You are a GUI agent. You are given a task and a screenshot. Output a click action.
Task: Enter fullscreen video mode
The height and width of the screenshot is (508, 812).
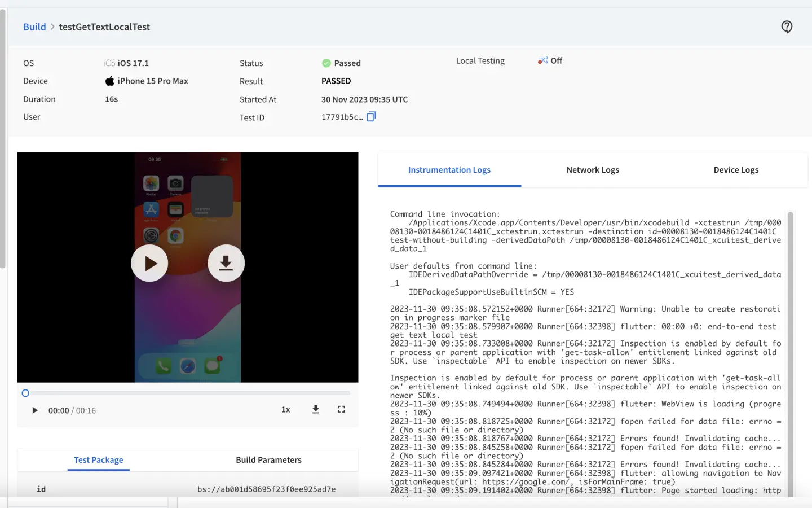point(341,410)
